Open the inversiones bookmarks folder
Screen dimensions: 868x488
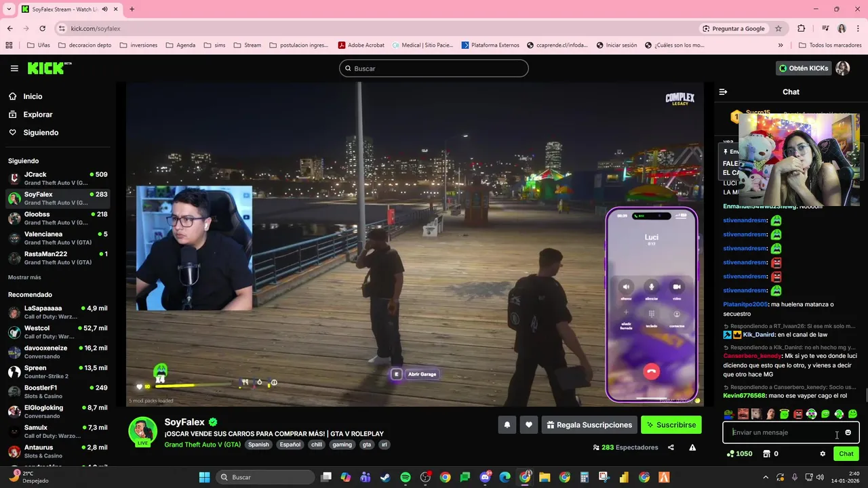(x=138, y=45)
